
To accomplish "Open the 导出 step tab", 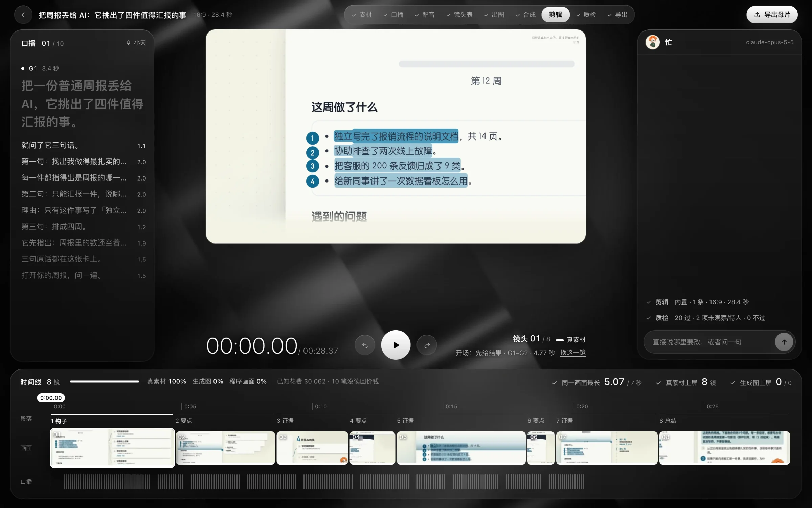I will tap(617, 15).
